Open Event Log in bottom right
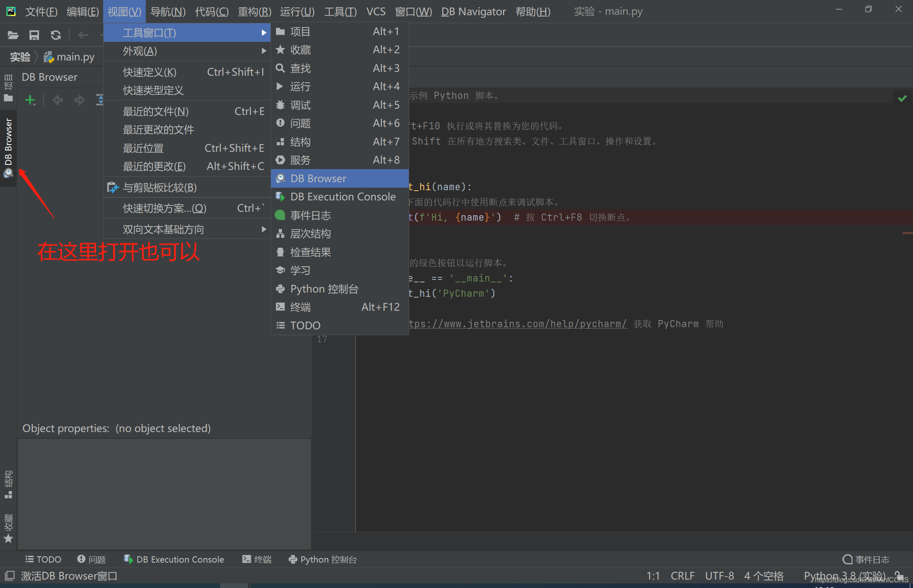913x588 pixels. tap(866, 559)
